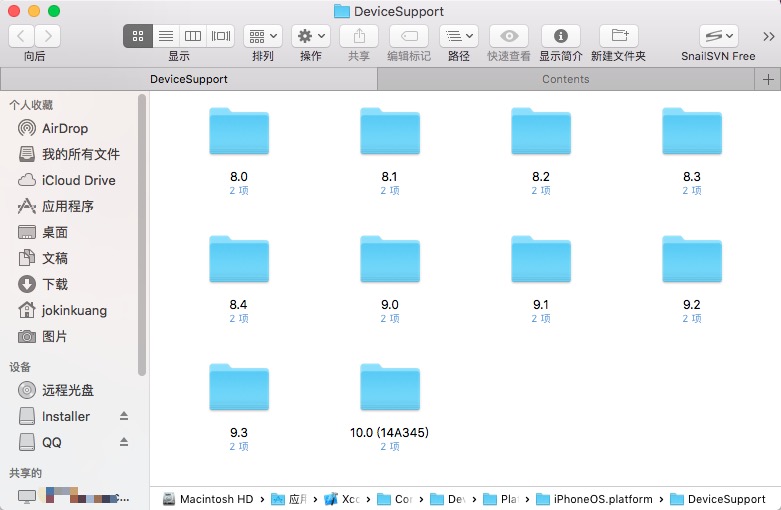Click the Dev folder in the path bar

448,499
